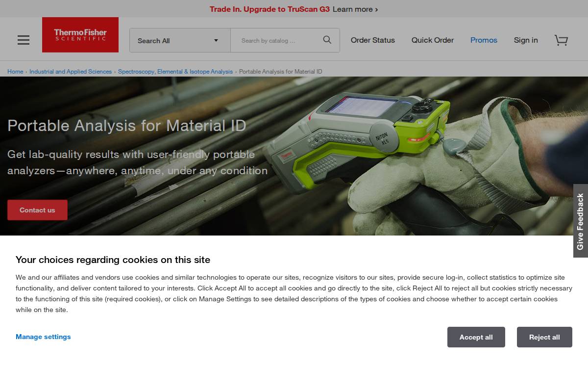588x368 pixels.
Task: Open the Search All category dropdown
Action: tap(180, 40)
